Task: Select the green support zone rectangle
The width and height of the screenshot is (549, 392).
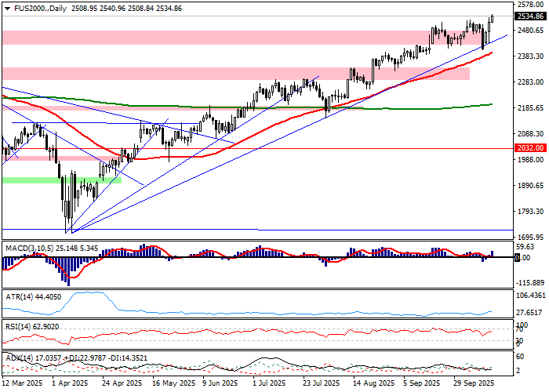Action: point(61,180)
